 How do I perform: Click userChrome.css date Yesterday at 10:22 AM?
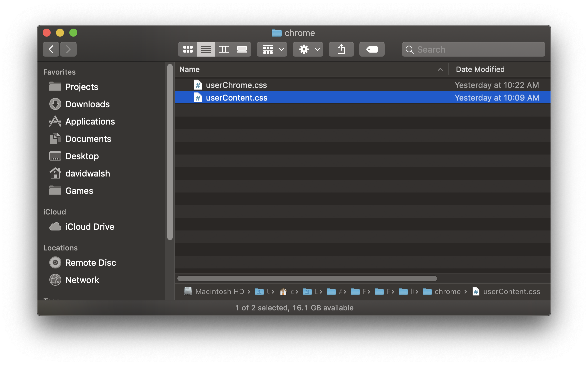497,85
